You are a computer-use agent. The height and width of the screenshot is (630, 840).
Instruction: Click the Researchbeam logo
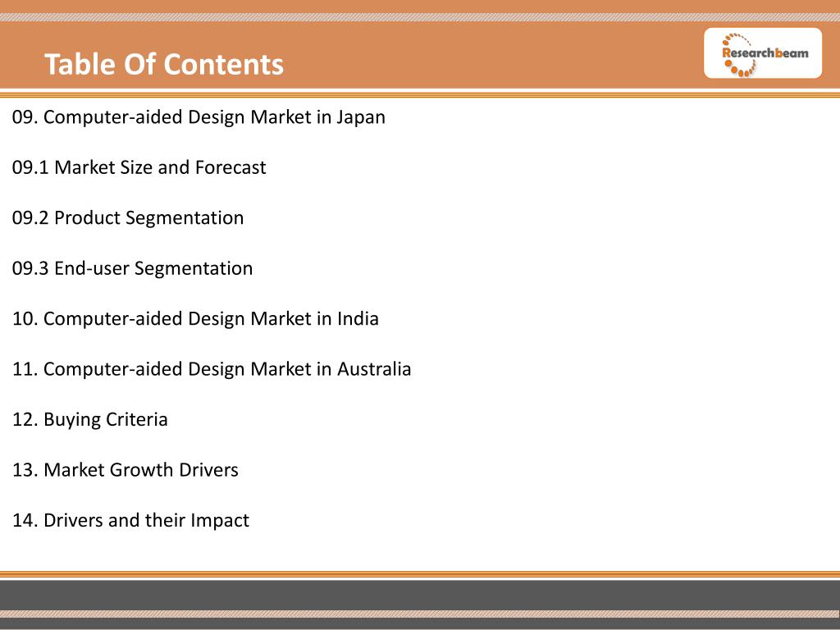pyautogui.click(x=762, y=53)
